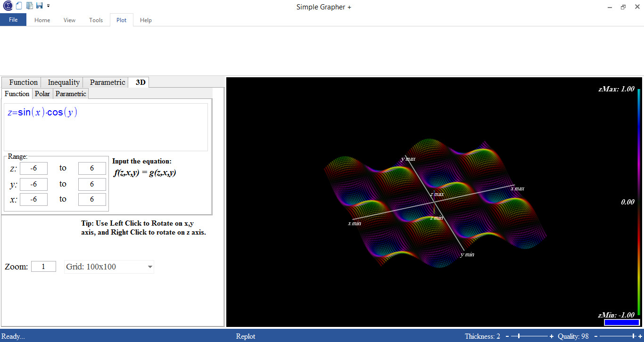Edit the z range maximum field
Image resolution: width=644 pixels, height=342 pixels.
coord(92,168)
